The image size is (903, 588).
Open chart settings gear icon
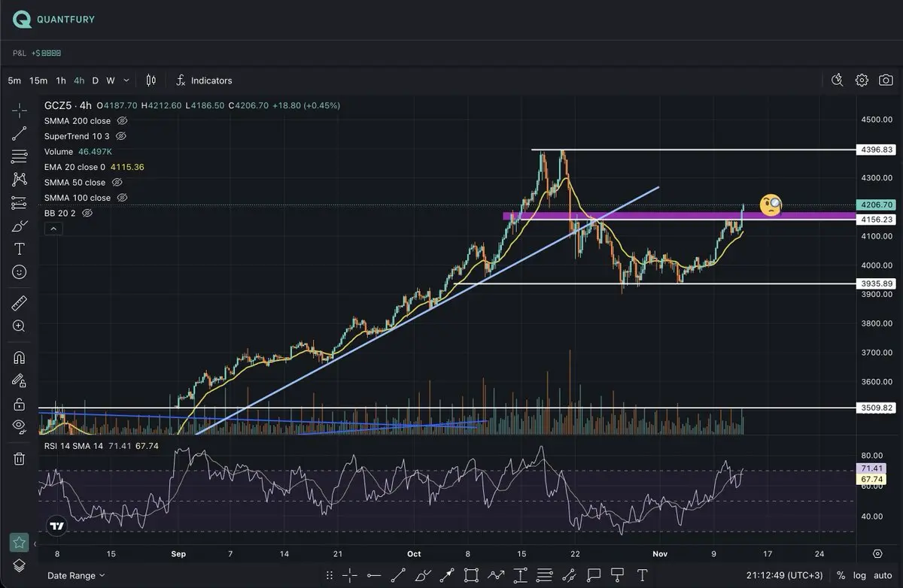pos(862,80)
